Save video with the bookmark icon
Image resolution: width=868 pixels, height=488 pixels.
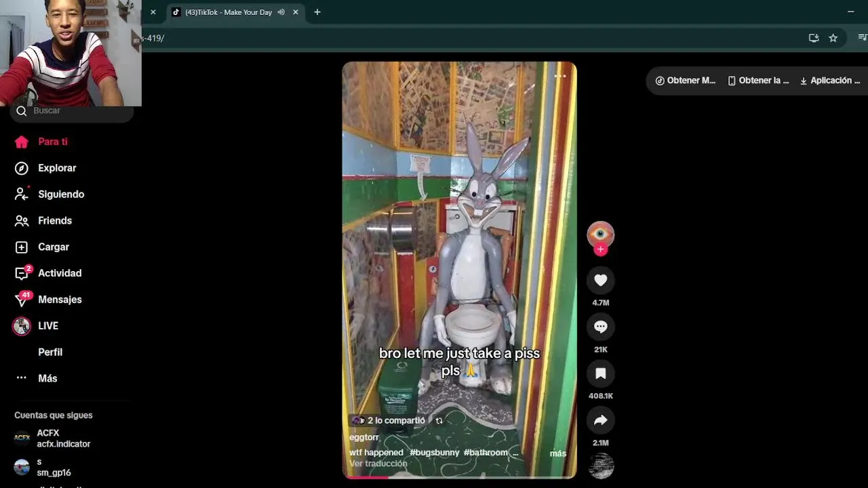pos(600,373)
